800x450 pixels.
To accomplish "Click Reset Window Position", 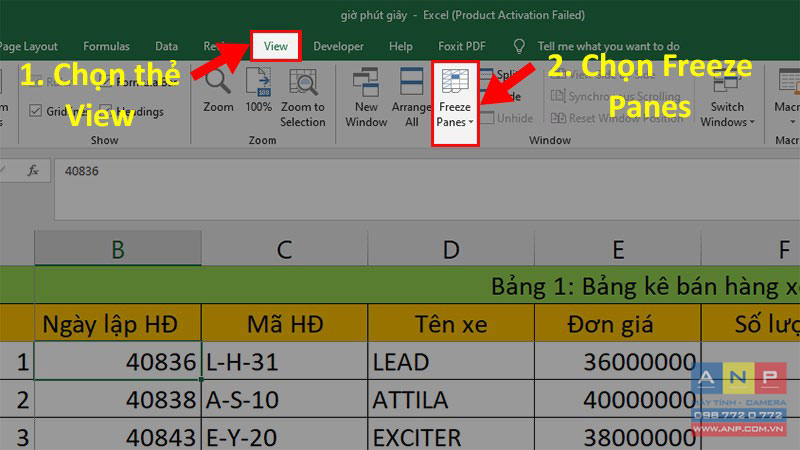I will (x=617, y=118).
